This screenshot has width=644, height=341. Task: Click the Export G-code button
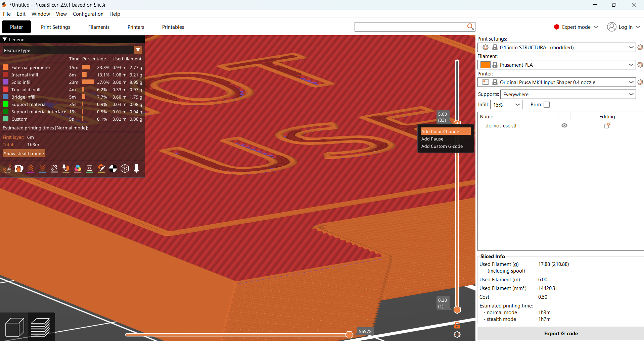point(561,334)
